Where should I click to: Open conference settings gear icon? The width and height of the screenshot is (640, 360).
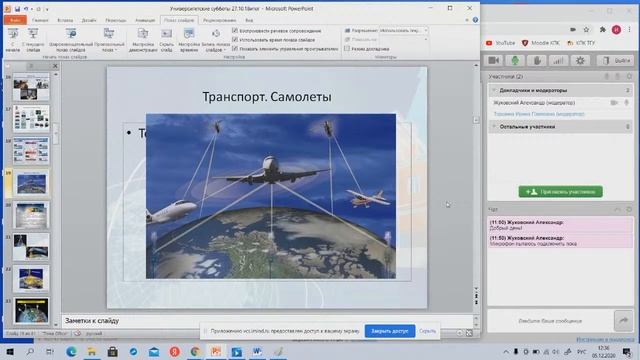click(x=580, y=61)
